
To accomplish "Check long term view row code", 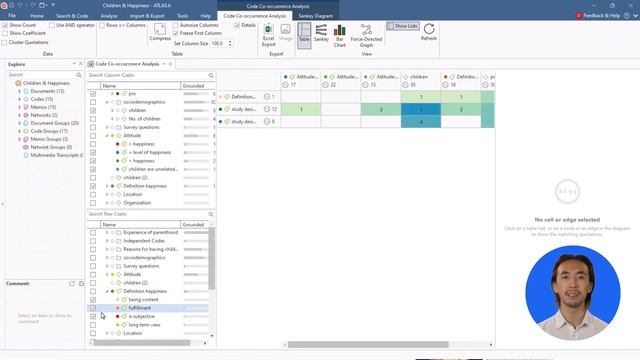I will [x=93, y=325].
